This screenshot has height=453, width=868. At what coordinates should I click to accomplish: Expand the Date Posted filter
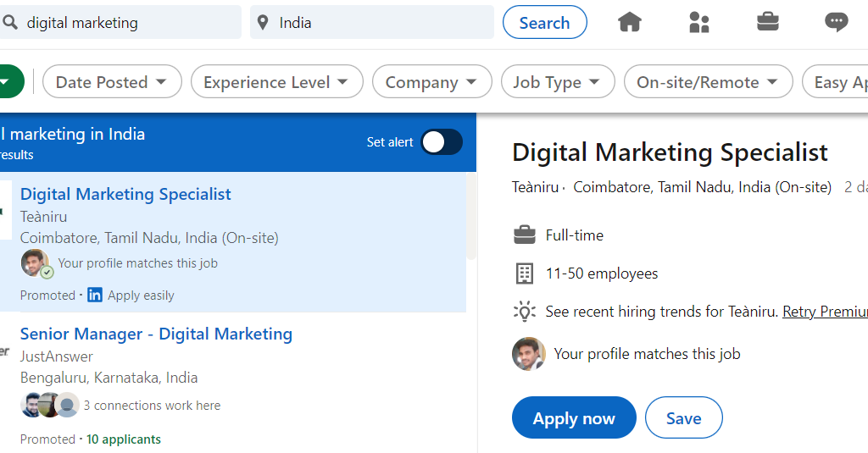tap(112, 82)
